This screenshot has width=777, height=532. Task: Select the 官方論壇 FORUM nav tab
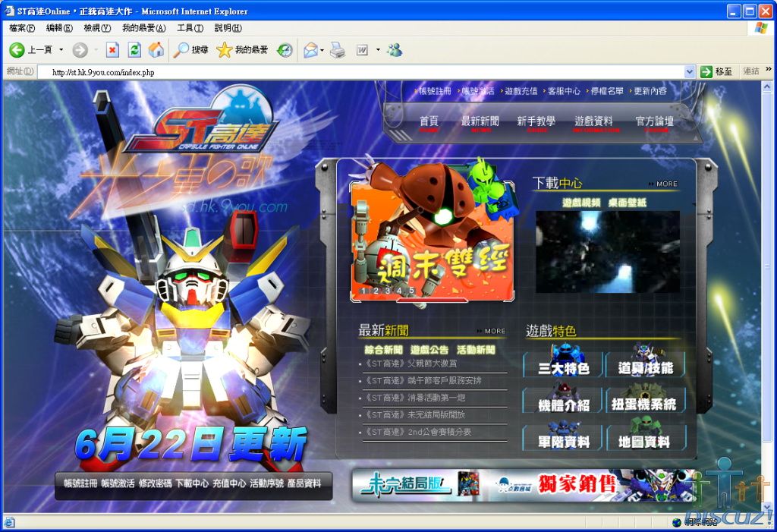[x=655, y=124]
